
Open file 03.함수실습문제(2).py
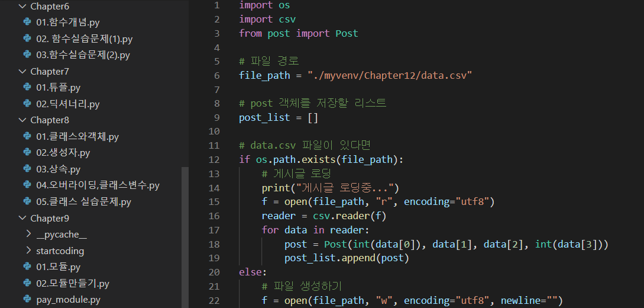click(83, 55)
